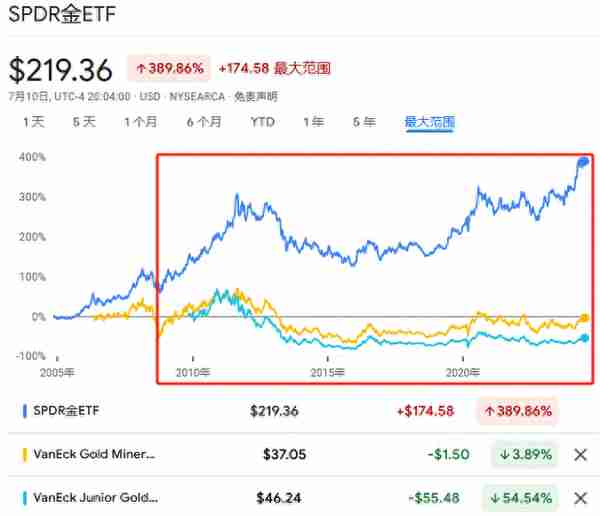Choose the 1年 range tab
This screenshot has width=600, height=516.
pos(314,122)
